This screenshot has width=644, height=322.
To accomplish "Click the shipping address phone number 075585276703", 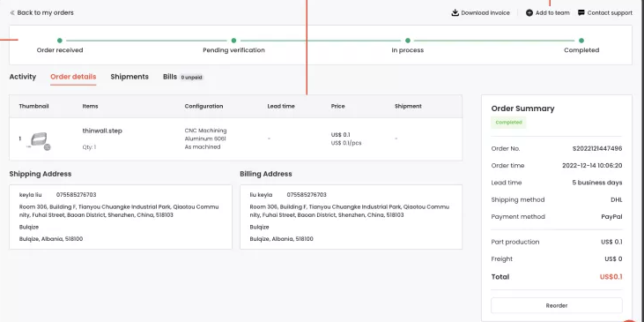I will [x=77, y=194].
